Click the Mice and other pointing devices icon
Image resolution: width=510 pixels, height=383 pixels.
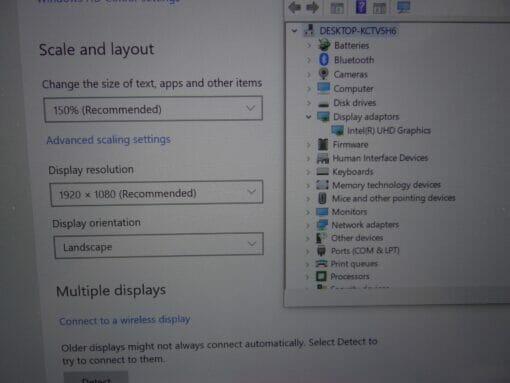[x=322, y=198]
